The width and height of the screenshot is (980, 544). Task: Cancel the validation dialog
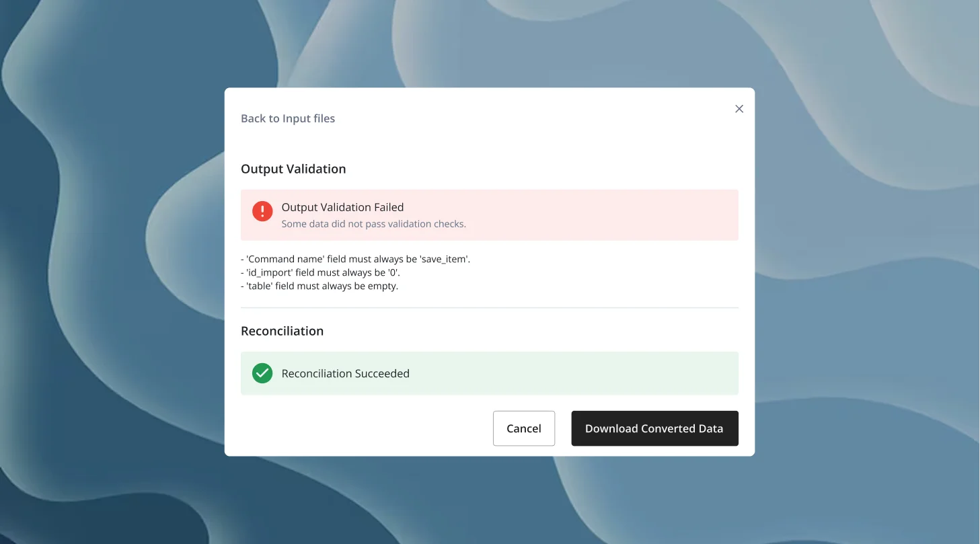(524, 428)
